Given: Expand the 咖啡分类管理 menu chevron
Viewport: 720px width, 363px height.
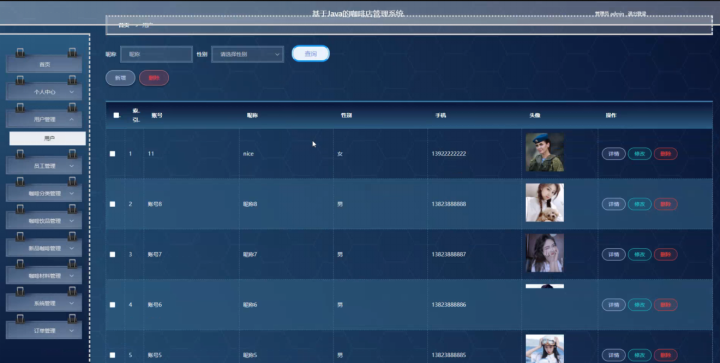Looking at the screenshot, I should (72, 193).
